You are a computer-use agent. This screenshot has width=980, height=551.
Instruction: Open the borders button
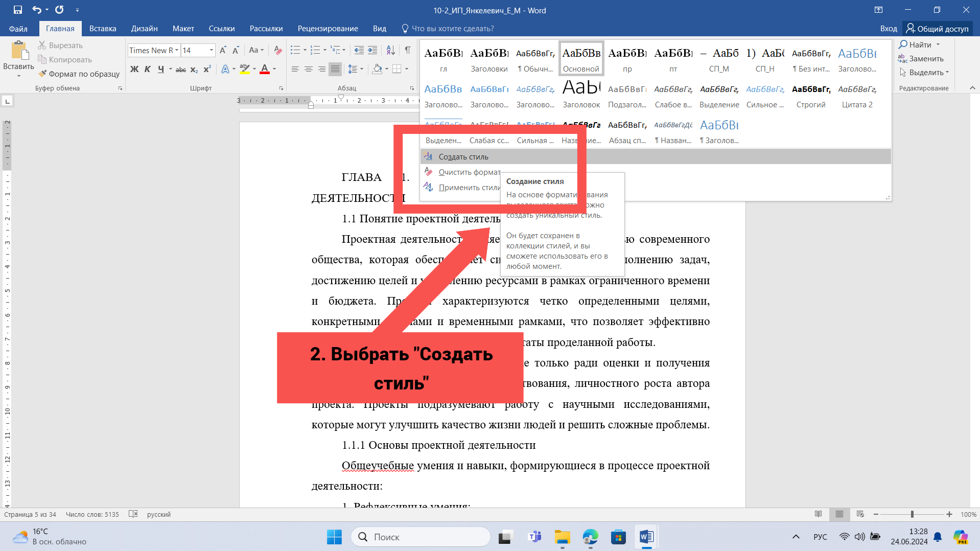pyautogui.click(x=397, y=69)
